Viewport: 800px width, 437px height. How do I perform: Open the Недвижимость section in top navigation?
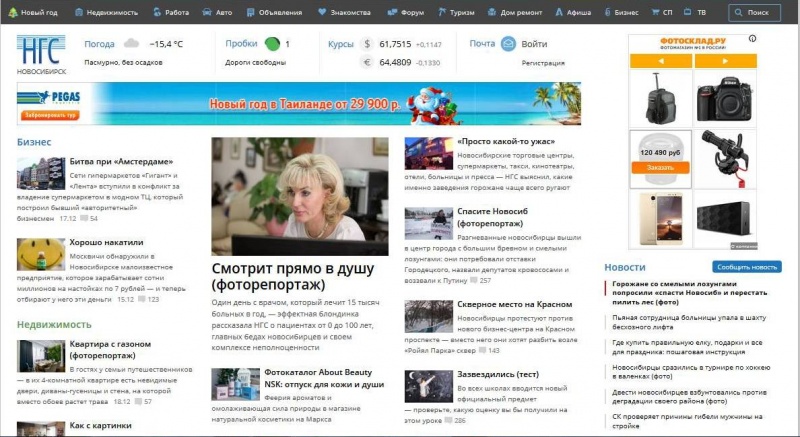point(105,13)
